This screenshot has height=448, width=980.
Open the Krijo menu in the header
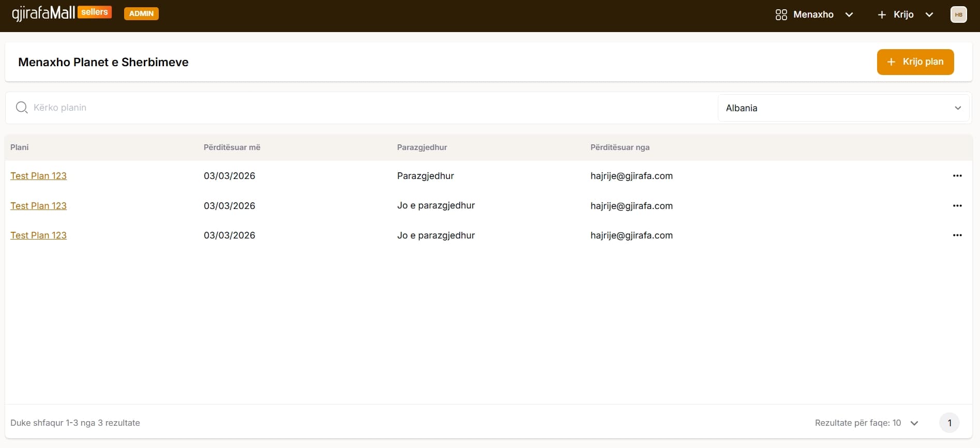pos(905,14)
